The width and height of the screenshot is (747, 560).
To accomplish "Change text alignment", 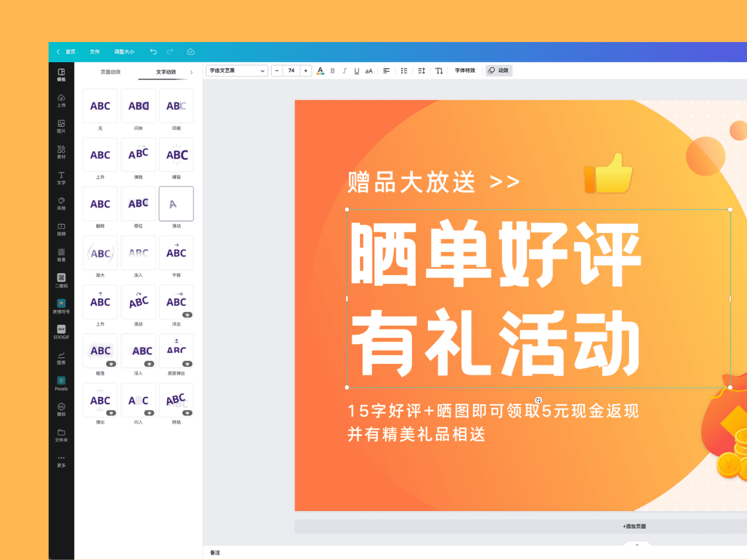I will pyautogui.click(x=387, y=71).
